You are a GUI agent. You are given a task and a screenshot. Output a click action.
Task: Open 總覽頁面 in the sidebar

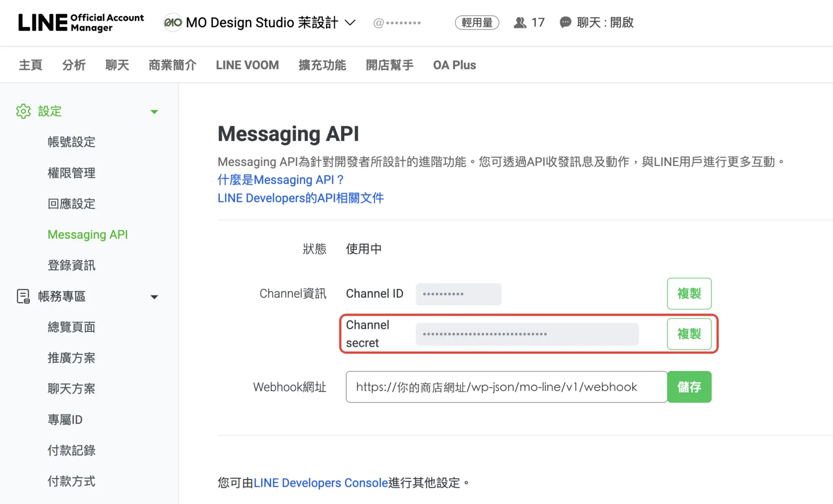click(x=71, y=327)
